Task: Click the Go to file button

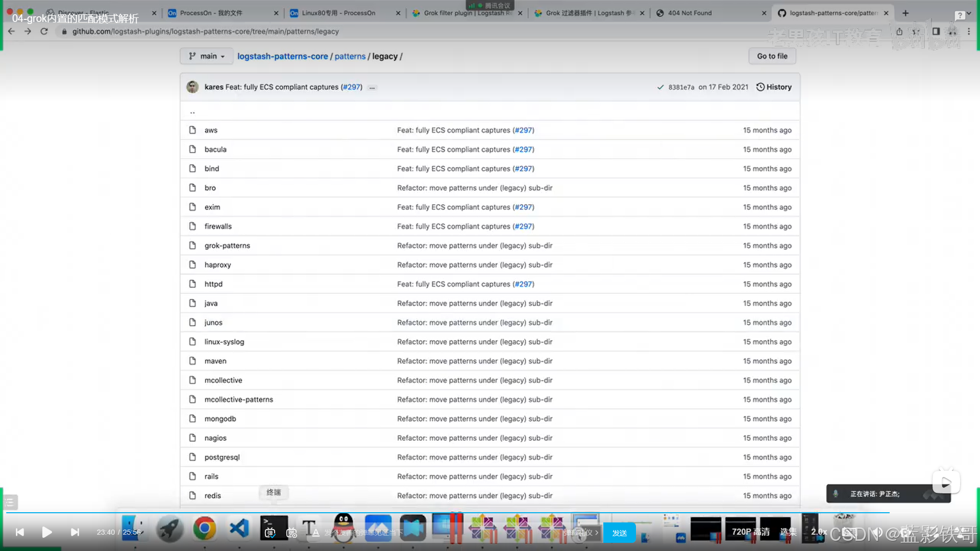Action: (772, 56)
